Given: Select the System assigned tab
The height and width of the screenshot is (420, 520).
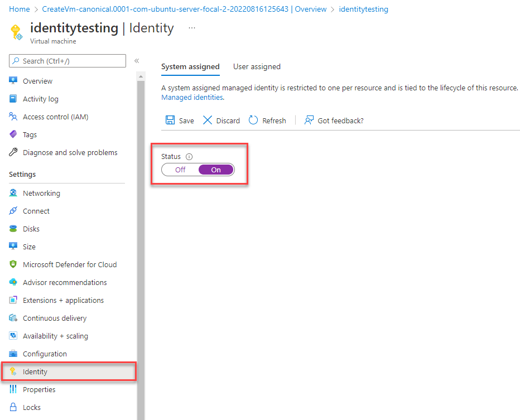Looking at the screenshot, I should 190,66.
